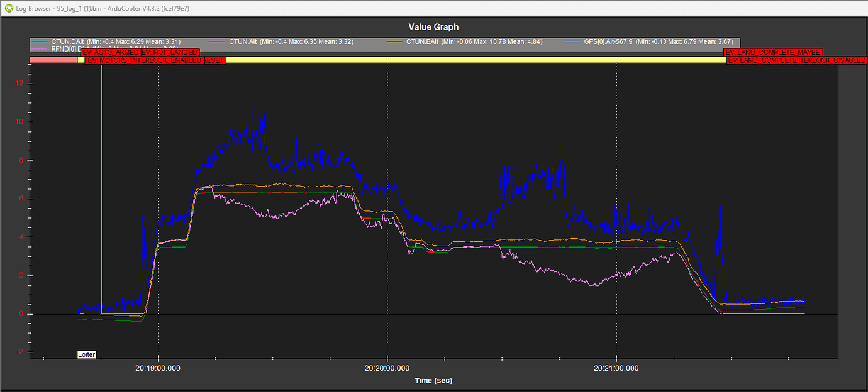Image resolution: width=868 pixels, height=392 pixels.
Task: Click the 20:19:00.000 time axis label
Action: click(x=158, y=368)
